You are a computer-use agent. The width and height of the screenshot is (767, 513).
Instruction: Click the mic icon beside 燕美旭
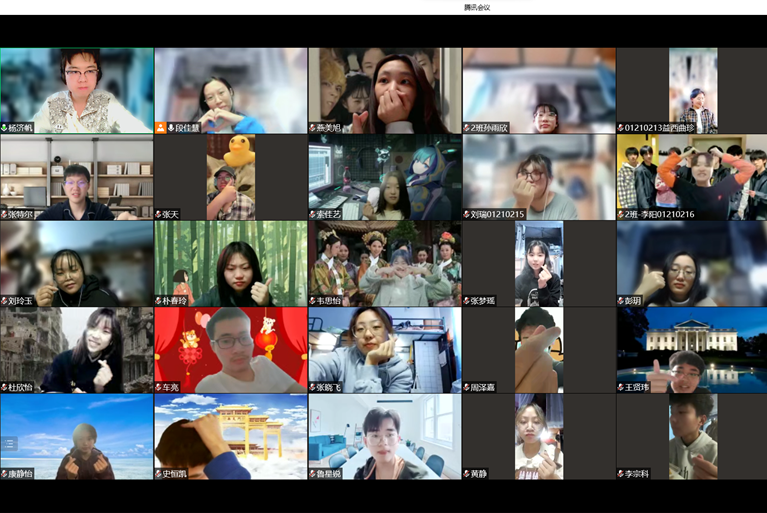313,128
